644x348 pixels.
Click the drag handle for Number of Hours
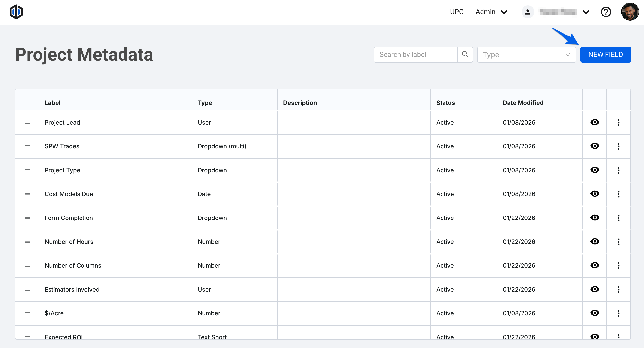coord(27,242)
